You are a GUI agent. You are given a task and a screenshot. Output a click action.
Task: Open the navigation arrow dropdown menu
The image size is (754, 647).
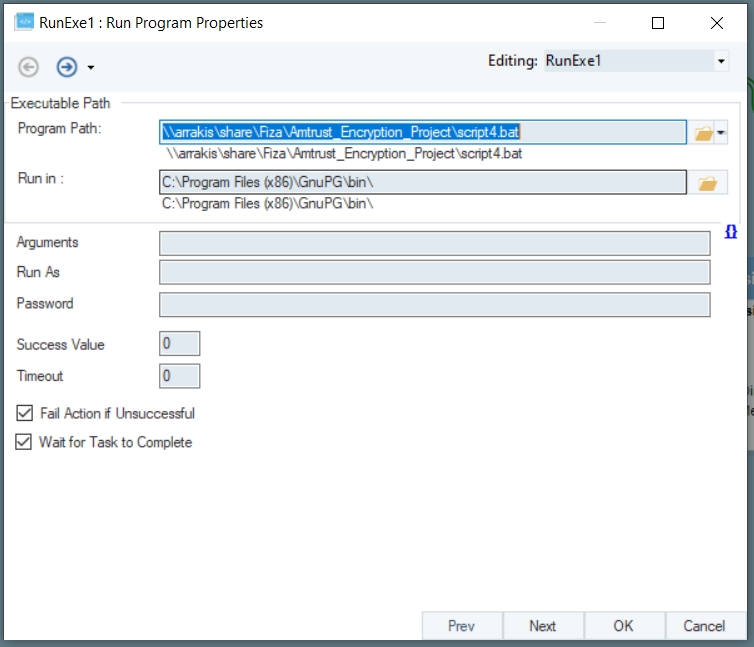pyautogui.click(x=91, y=68)
